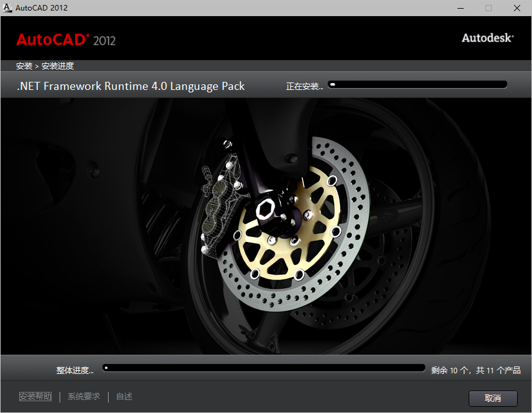Click the 整体进度 overall progress bar
This screenshot has width=532, height=413.
264,367
